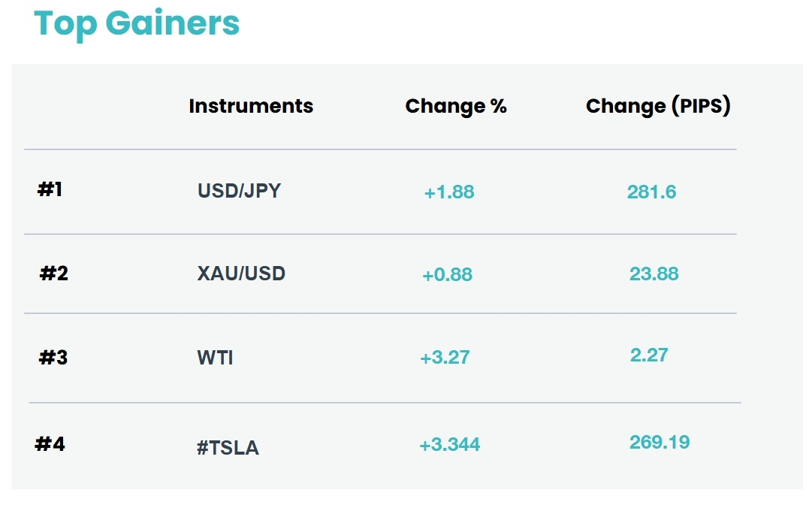812x505 pixels.
Task: Click the #4 rank label
Action: (x=50, y=444)
